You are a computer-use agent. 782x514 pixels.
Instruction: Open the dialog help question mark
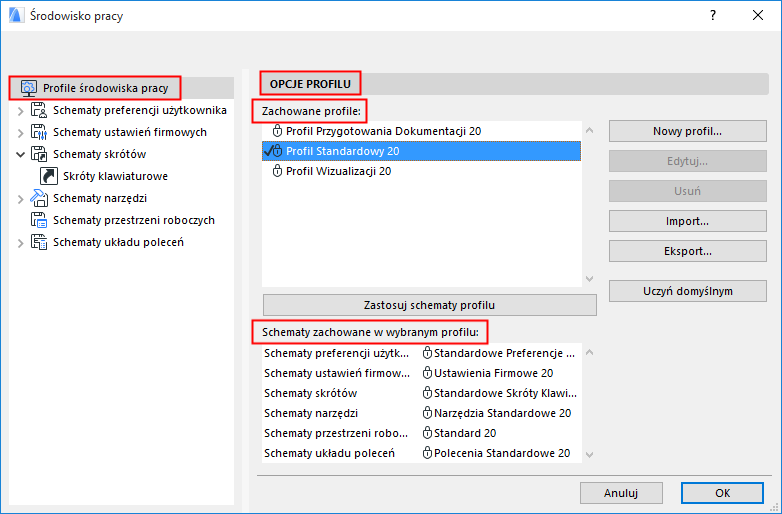pos(713,16)
